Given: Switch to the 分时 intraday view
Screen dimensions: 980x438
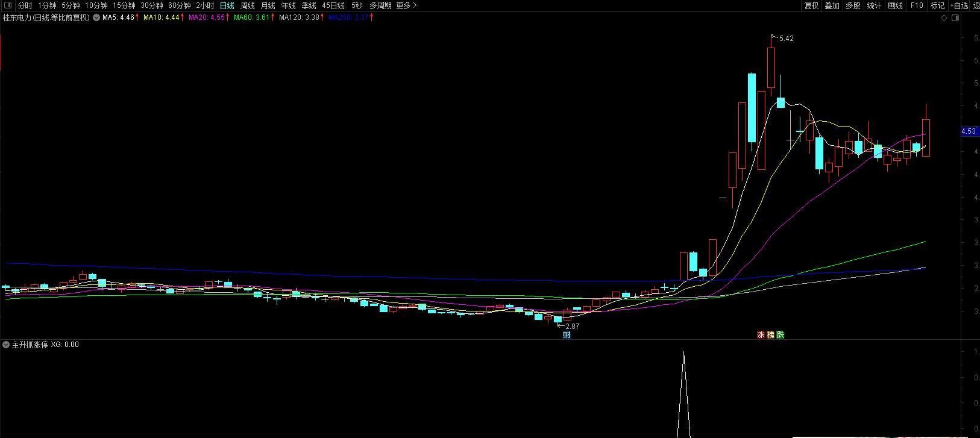Looking at the screenshot, I should tap(25, 5).
